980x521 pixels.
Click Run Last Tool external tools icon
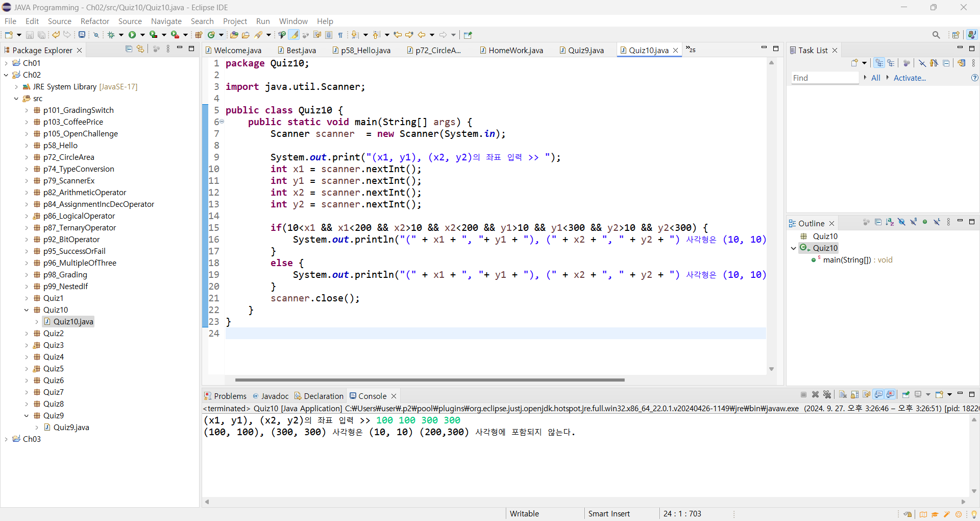click(175, 35)
